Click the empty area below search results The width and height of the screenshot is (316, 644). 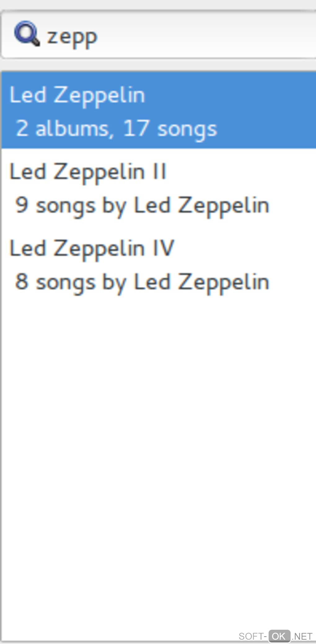coord(158,450)
